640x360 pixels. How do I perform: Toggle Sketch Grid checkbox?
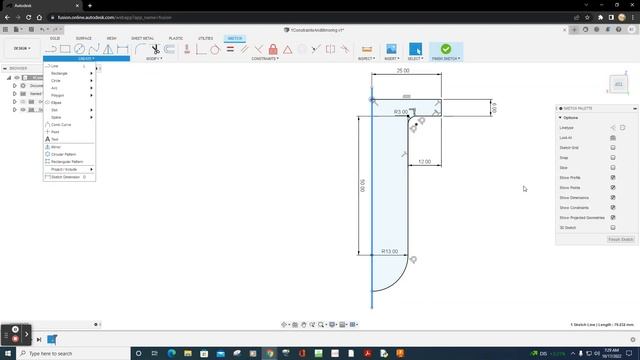(613, 147)
